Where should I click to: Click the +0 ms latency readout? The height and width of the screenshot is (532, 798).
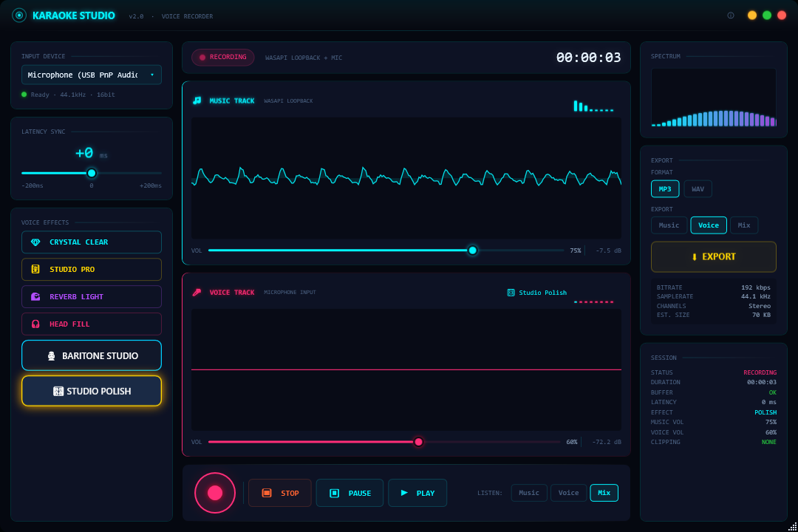[91, 153]
